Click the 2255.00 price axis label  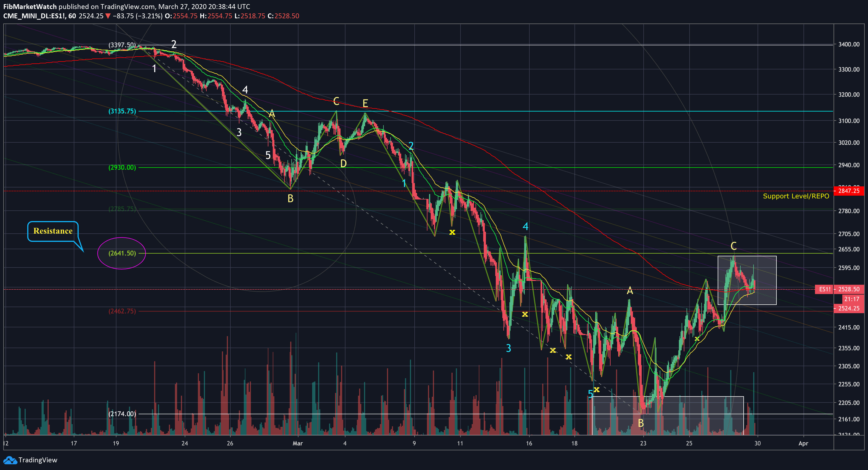pos(849,384)
